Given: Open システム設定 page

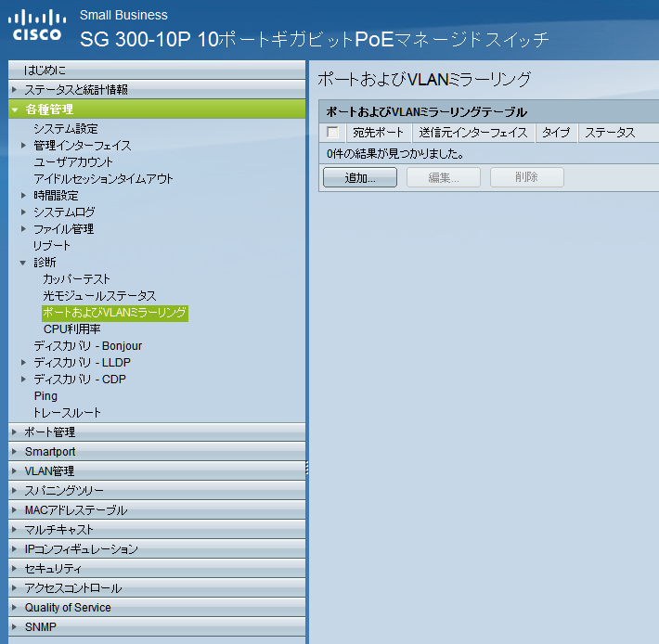Looking at the screenshot, I should pos(66,129).
